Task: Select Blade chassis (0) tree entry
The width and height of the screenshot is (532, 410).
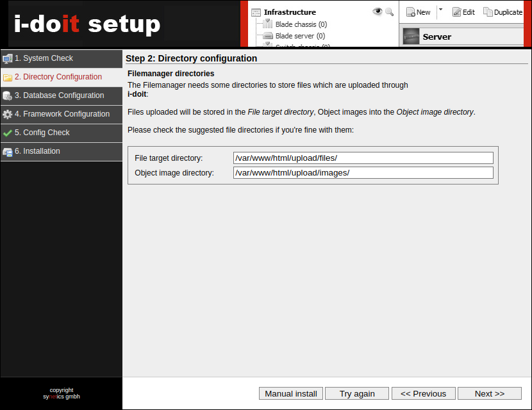Action: tap(301, 24)
